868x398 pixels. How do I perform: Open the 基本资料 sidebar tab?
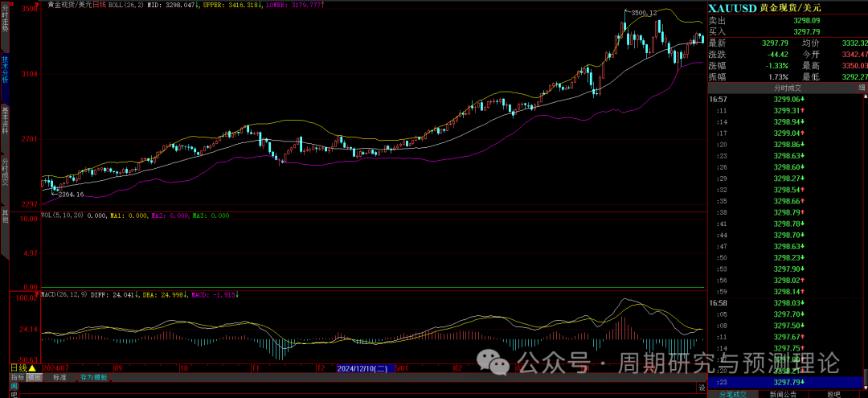5,121
